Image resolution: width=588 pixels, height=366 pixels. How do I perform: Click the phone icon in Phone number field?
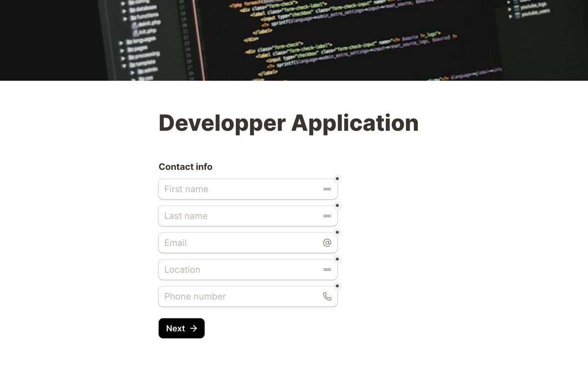[327, 296]
